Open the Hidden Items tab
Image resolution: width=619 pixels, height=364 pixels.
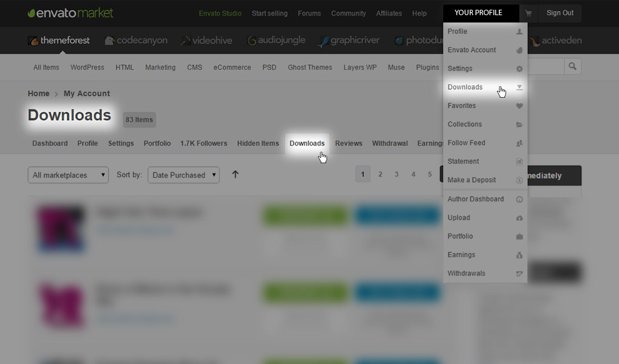point(258,144)
